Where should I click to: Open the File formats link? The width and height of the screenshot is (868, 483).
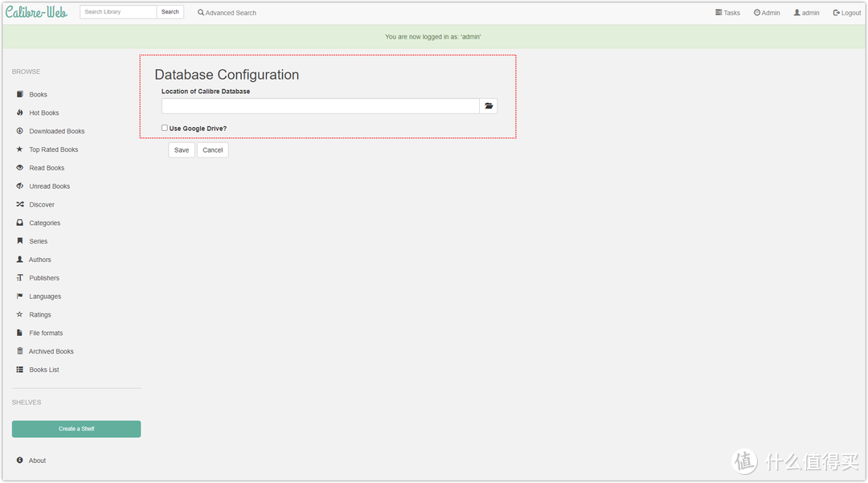point(46,333)
